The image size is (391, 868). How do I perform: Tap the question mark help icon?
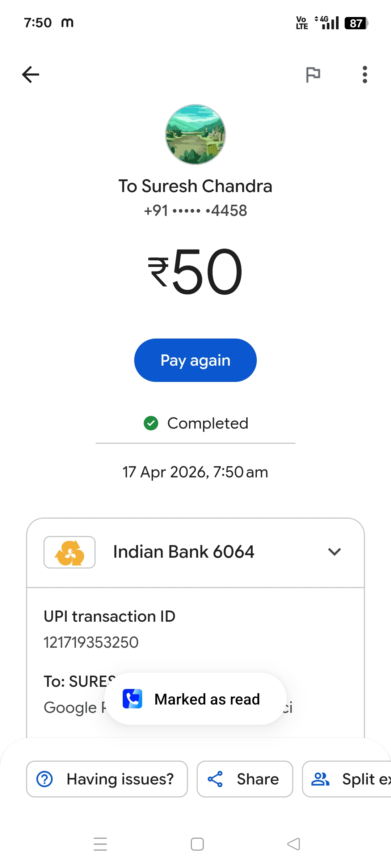(x=45, y=779)
